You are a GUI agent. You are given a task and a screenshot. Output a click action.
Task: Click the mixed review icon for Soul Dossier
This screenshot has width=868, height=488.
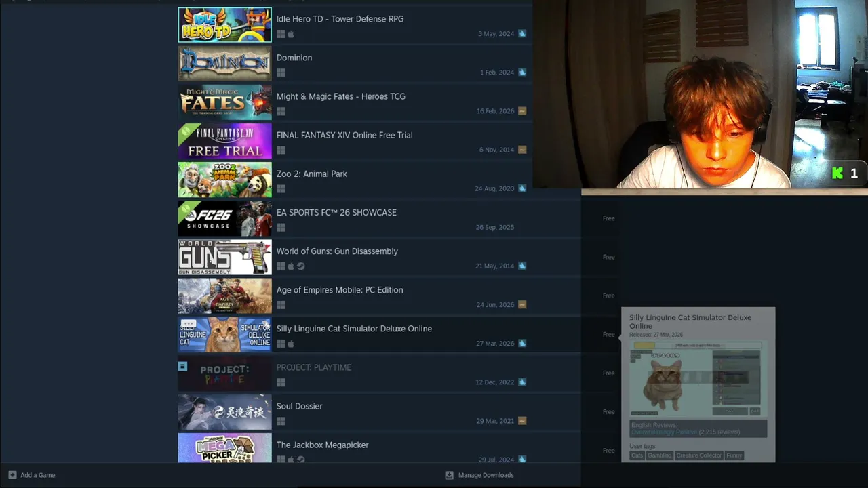click(x=522, y=420)
